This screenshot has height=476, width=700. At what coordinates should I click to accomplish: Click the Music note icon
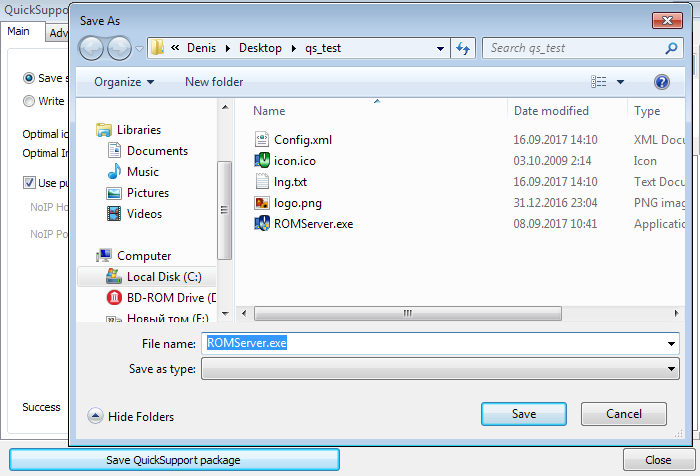coord(114,171)
